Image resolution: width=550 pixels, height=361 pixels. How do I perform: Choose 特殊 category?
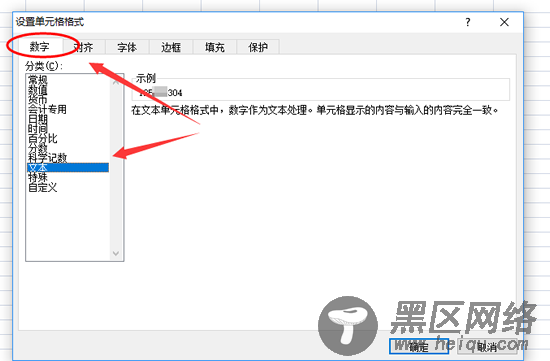click(68, 177)
